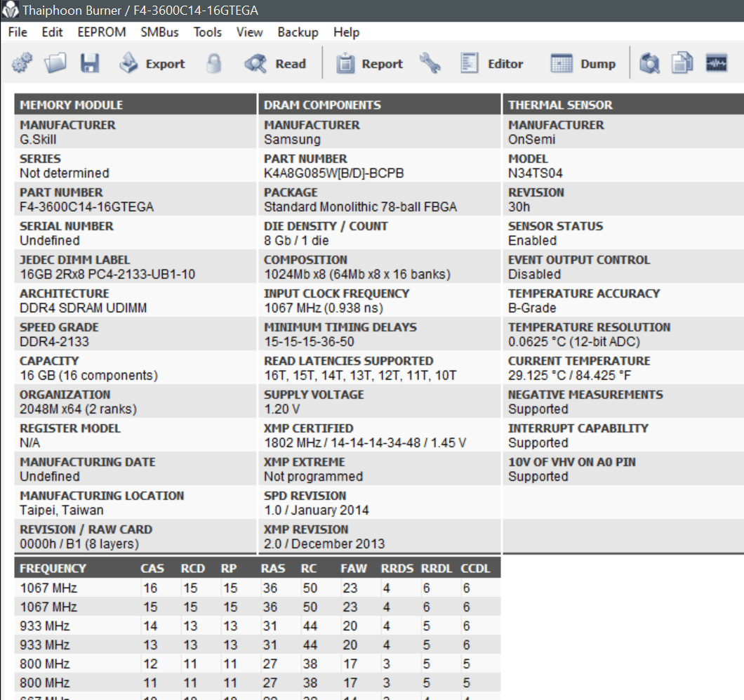This screenshot has height=700, width=744.
Task: Select the DRAM COMPONENTS column header
Action: 380,105
